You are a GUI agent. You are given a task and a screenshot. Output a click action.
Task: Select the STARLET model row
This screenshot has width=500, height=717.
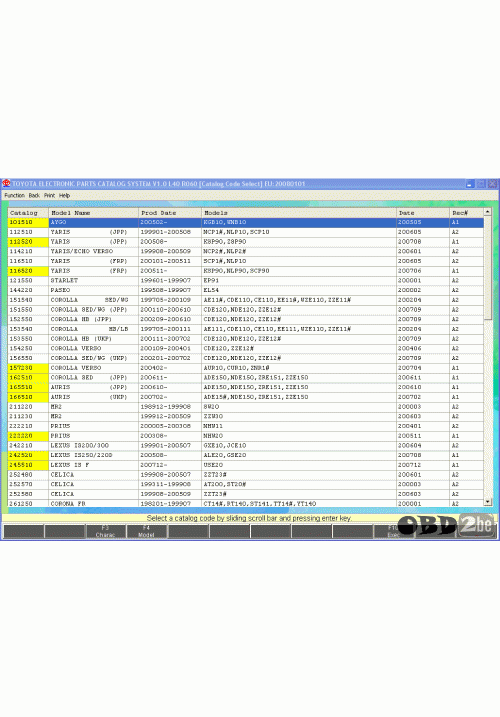point(246,280)
